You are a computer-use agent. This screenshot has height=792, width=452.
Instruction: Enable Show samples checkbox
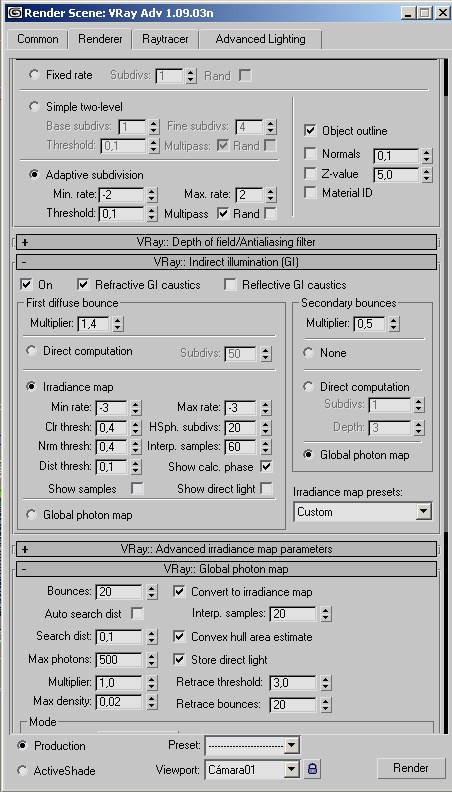tap(137, 488)
